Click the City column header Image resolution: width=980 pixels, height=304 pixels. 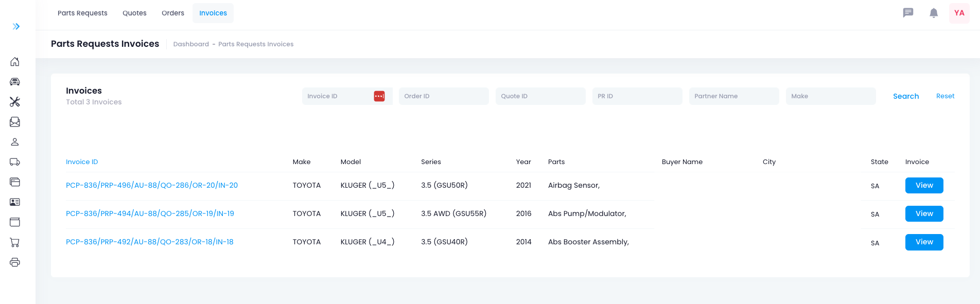[769, 162]
